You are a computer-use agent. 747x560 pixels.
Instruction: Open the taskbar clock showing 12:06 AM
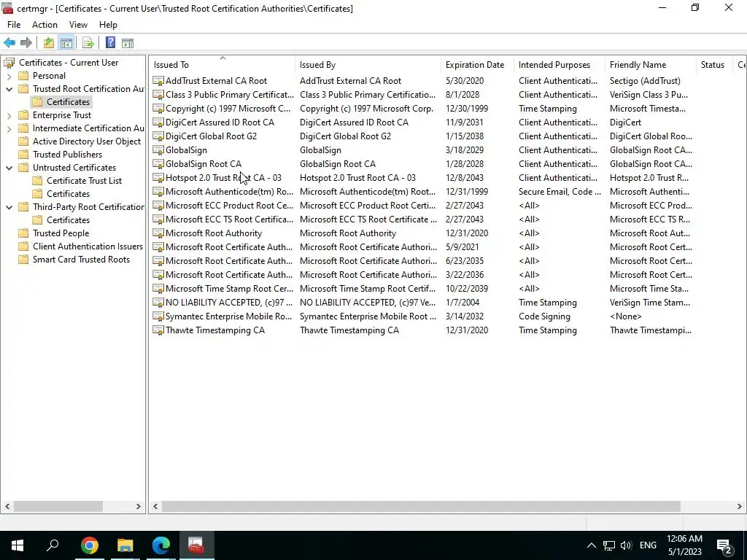[x=684, y=545]
